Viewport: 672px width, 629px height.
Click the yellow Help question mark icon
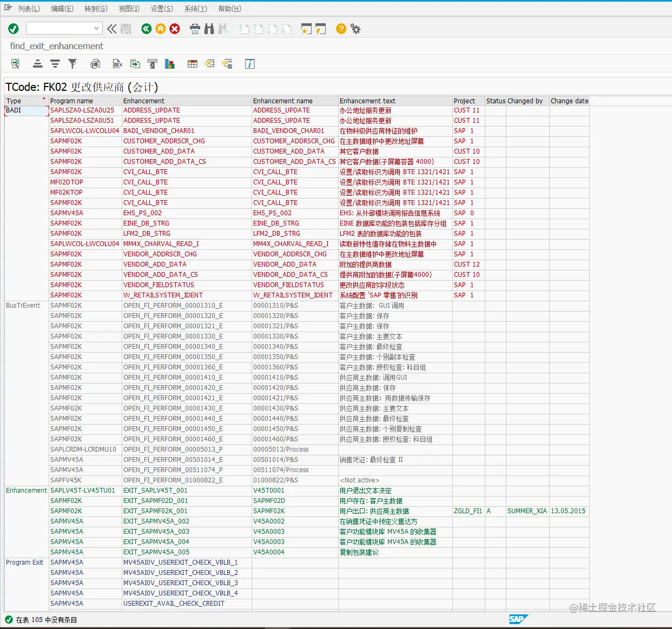click(341, 29)
